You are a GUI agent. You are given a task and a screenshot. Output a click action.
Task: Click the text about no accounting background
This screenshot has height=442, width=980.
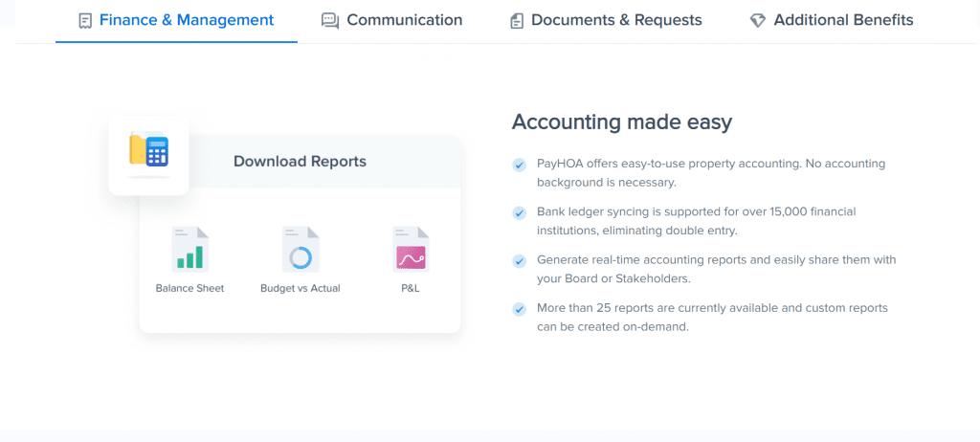(711, 173)
